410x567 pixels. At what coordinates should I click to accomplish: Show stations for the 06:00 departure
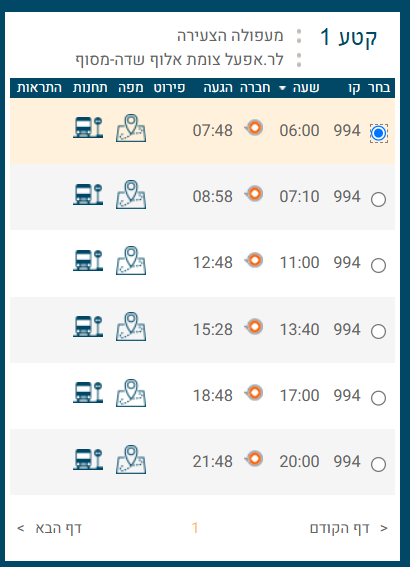88,127
